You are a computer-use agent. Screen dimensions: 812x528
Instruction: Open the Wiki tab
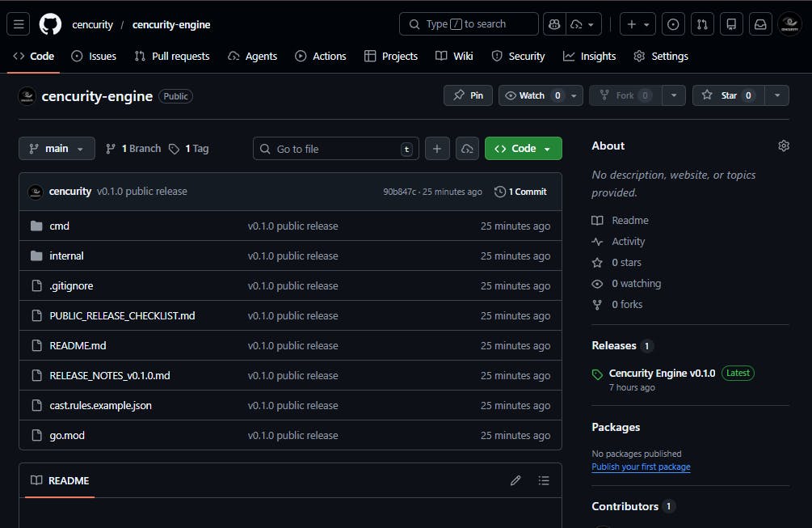tap(454, 56)
